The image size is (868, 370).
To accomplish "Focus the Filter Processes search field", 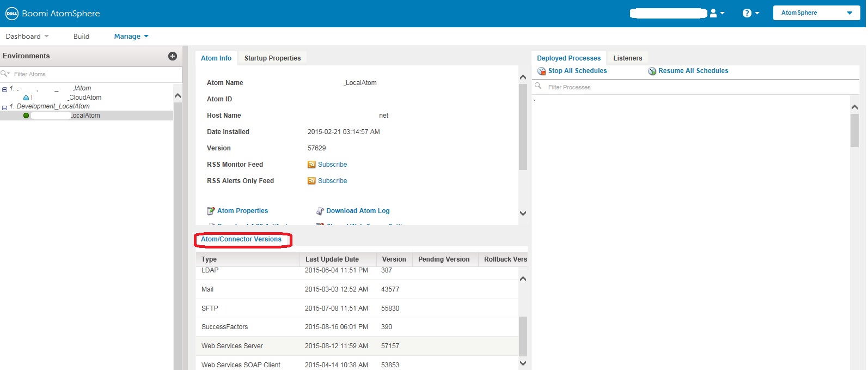I will 695,87.
